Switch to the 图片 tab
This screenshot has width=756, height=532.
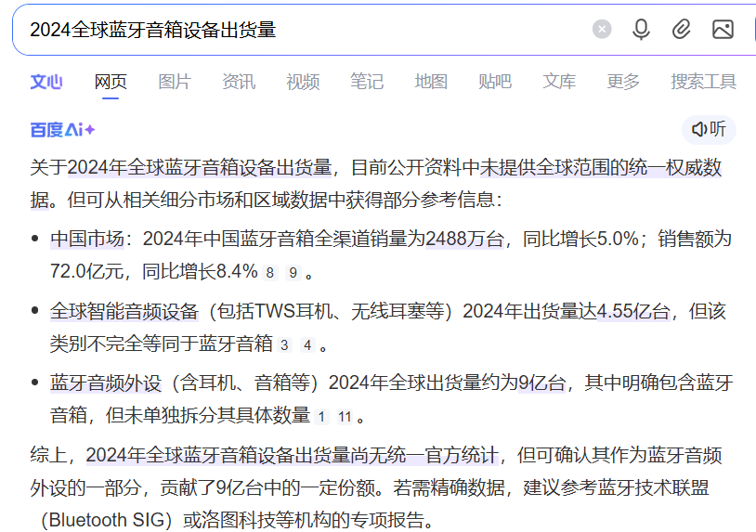tap(175, 82)
